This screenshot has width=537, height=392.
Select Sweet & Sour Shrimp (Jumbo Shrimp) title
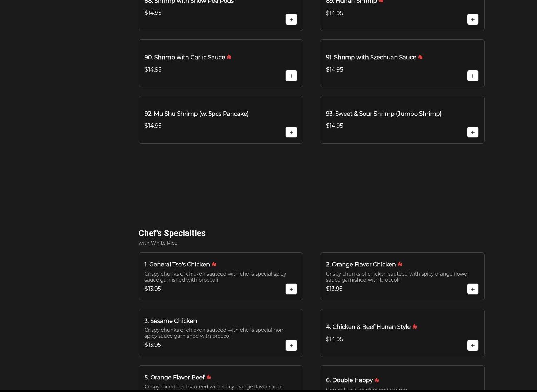pyautogui.click(x=383, y=114)
